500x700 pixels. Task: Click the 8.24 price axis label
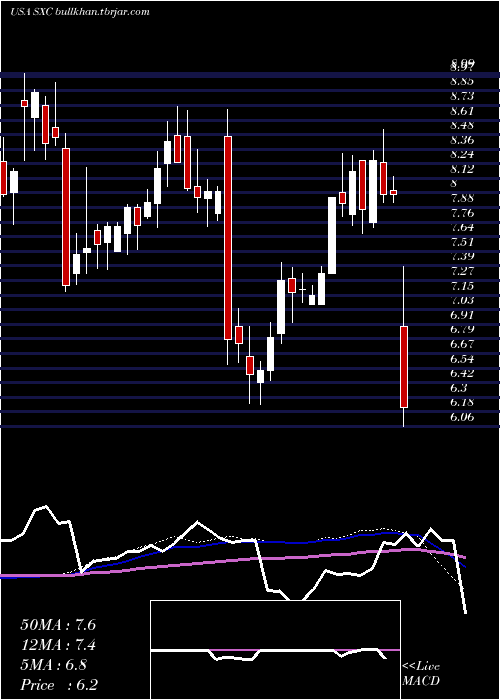[x=462, y=154]
